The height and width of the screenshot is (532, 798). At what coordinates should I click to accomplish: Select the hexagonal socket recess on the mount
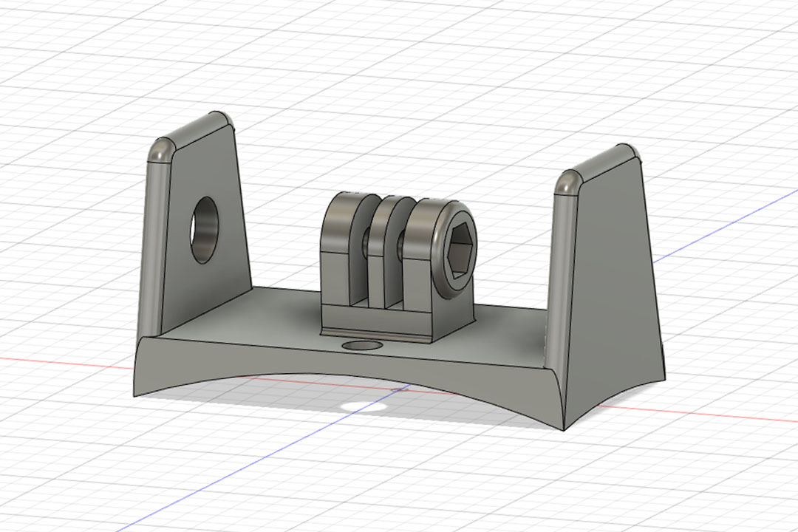[x=458, y=251]
